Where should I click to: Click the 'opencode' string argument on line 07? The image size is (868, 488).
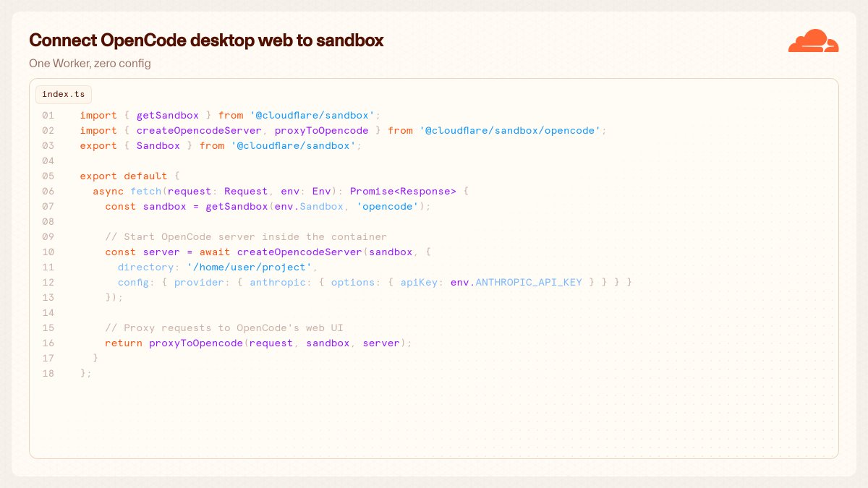(x=387, y=207)
